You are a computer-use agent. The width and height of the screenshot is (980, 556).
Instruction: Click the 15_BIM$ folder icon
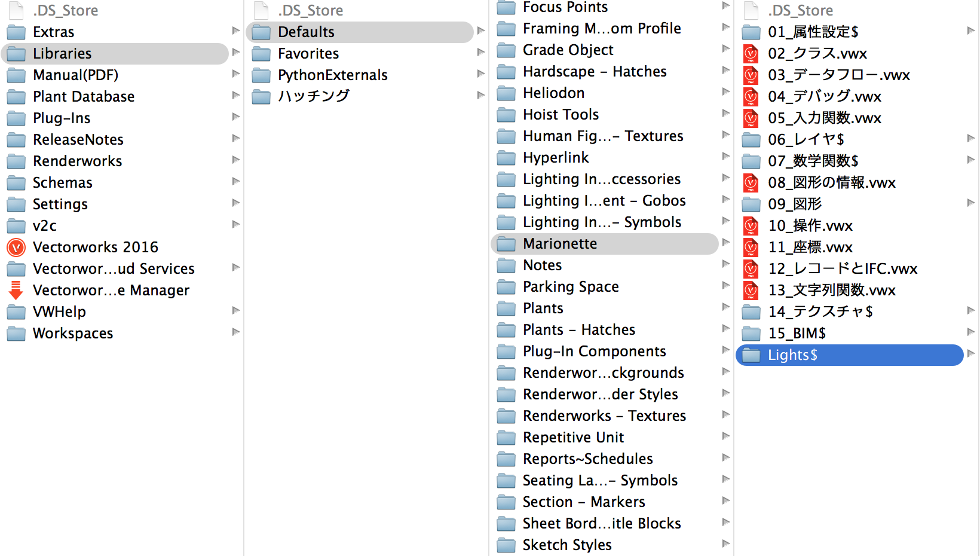[x=751, y=334]
